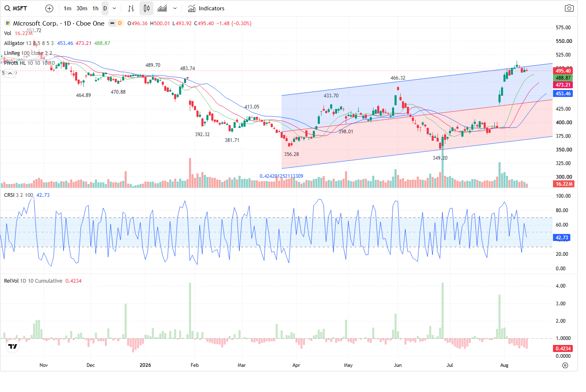Image resolution: width=586 pixels, height=392 pixels.
Task: Click the 470.88 pivot low label
Action: coord(118,92)
